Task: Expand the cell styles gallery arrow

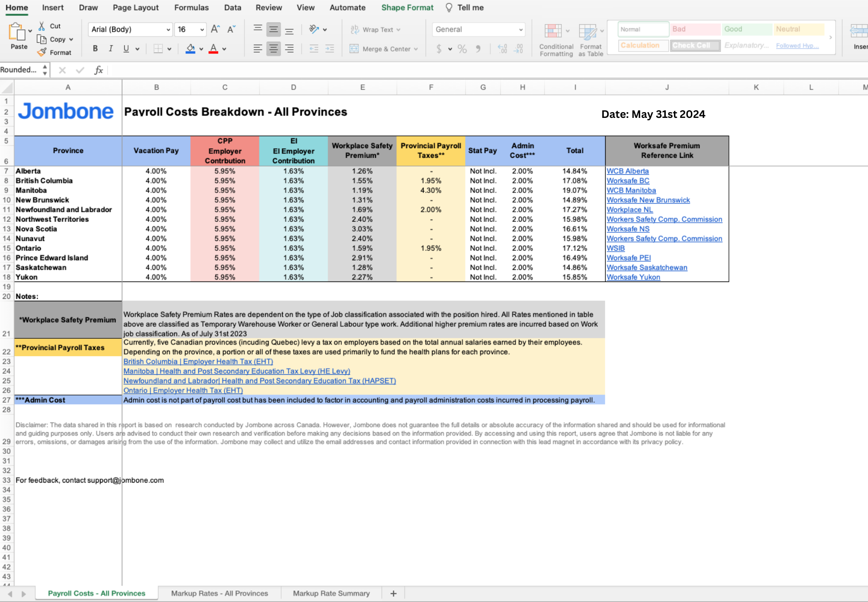Action: [830, 37]
